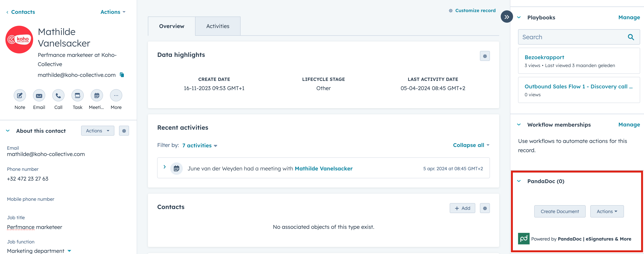Select the Email action icon
644x254 pixels.
point(39,95)
